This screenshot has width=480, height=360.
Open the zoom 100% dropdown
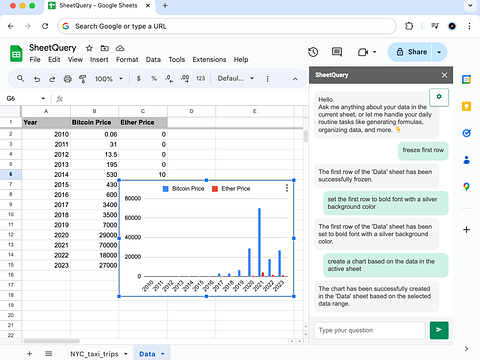[109, 79]
